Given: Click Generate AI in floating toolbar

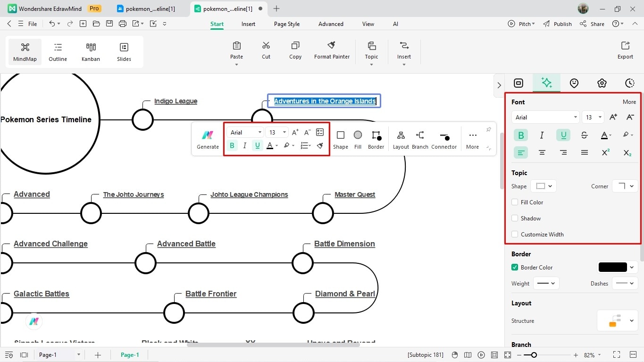Looking at the screenshot, I should pos(208,140).
